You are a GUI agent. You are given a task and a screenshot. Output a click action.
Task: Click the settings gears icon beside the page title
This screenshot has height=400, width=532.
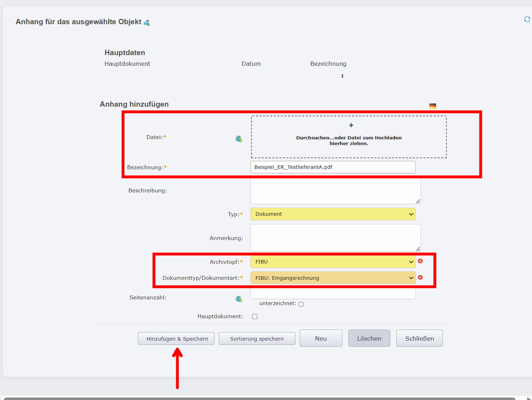pyautogui.click(x=147, y=22)
